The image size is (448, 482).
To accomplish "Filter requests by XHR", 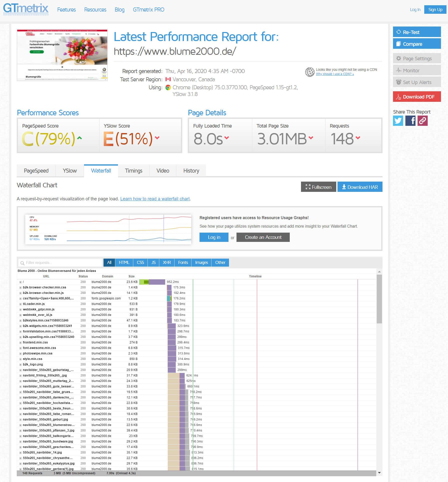I will [167, 262].
